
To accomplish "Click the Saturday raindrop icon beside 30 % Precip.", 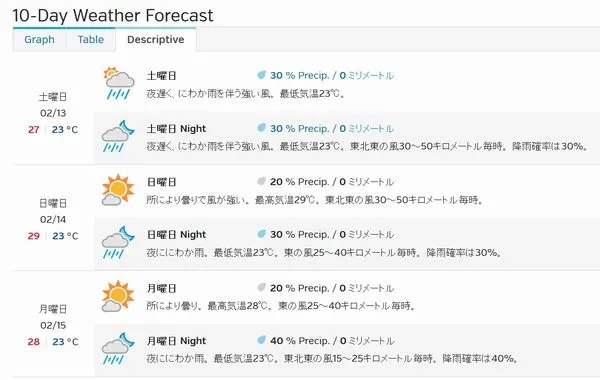I will point(261,75).
